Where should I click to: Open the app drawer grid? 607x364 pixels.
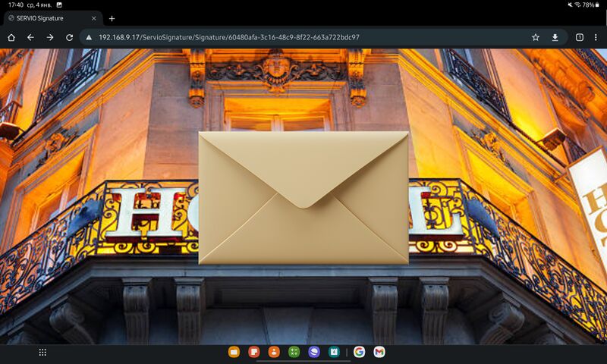[42, 352]
